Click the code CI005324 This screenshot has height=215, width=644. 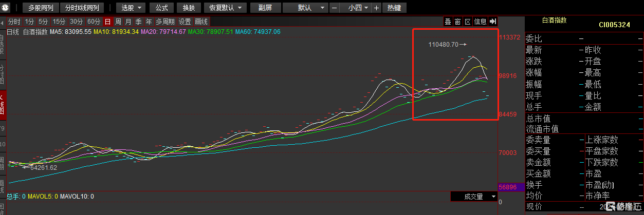tap(614, 25)
